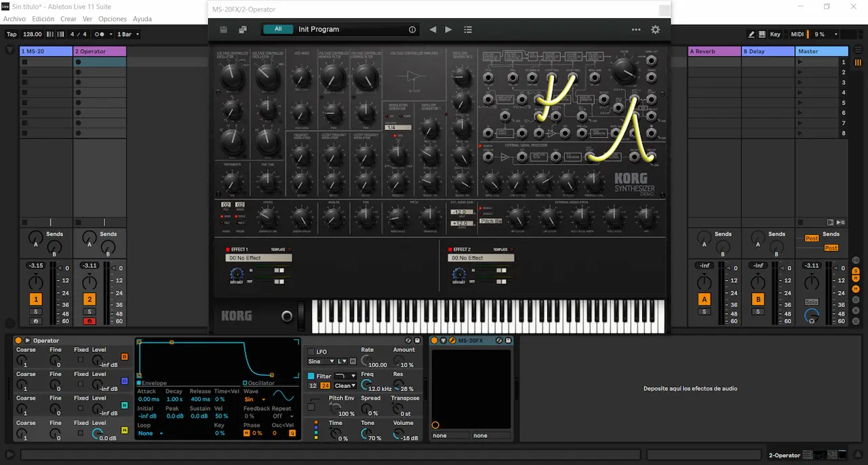868x465 pixels.
Task: Check Fixed box for oscillator A row
Action: click(x=81, y=432)
